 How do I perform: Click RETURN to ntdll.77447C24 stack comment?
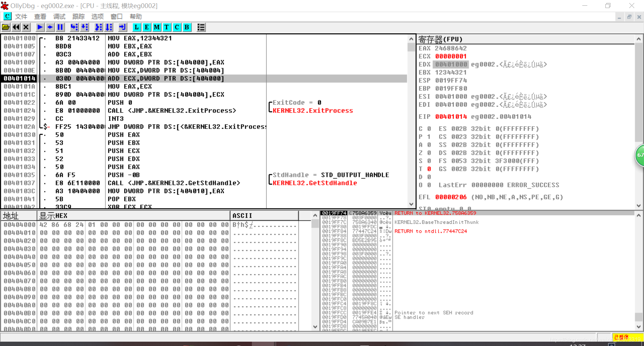(x=431, y=231)
